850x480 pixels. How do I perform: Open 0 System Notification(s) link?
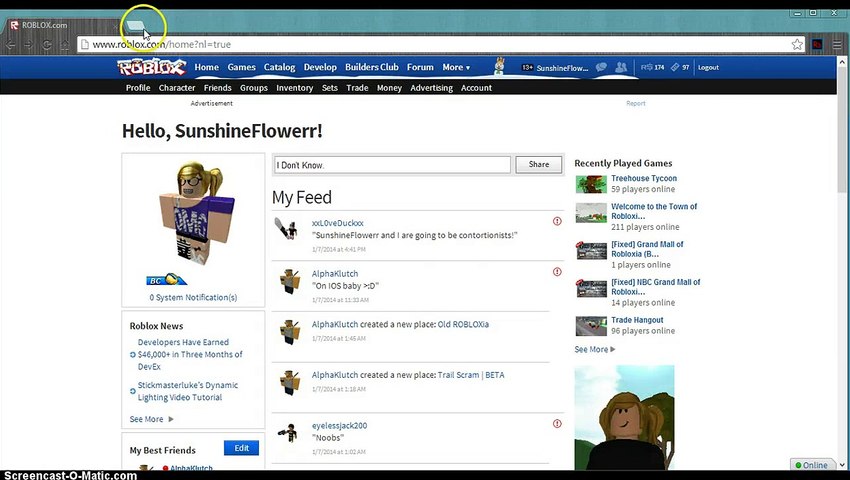click(193, 297)
